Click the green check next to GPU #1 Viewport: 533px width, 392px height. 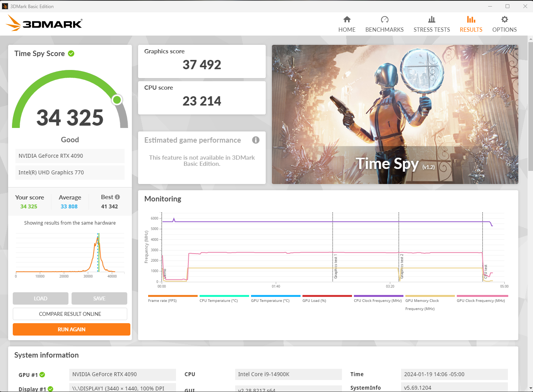[42, 375]
